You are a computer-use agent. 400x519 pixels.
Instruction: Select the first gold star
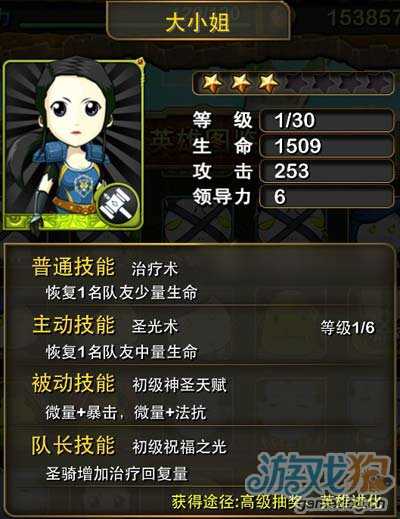pyautogui.click(x=212, y=82)
